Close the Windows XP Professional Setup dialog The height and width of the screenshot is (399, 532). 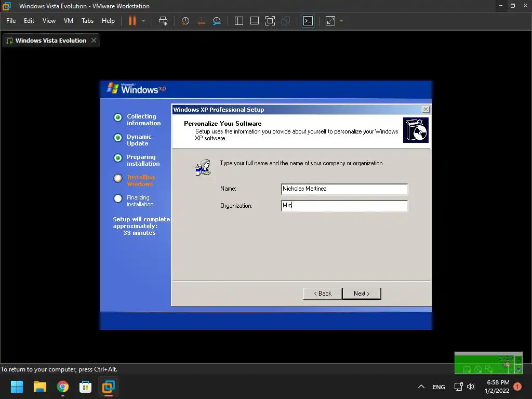(425, 109)
